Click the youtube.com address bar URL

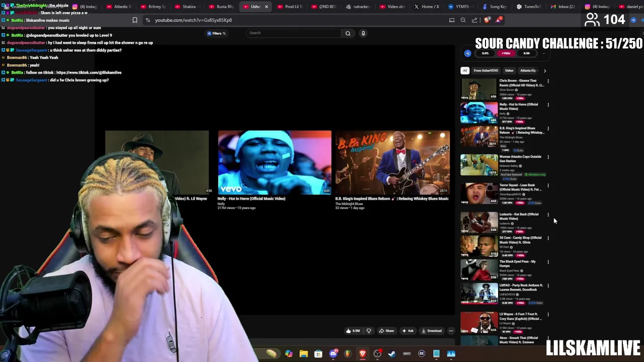[193, 20]
